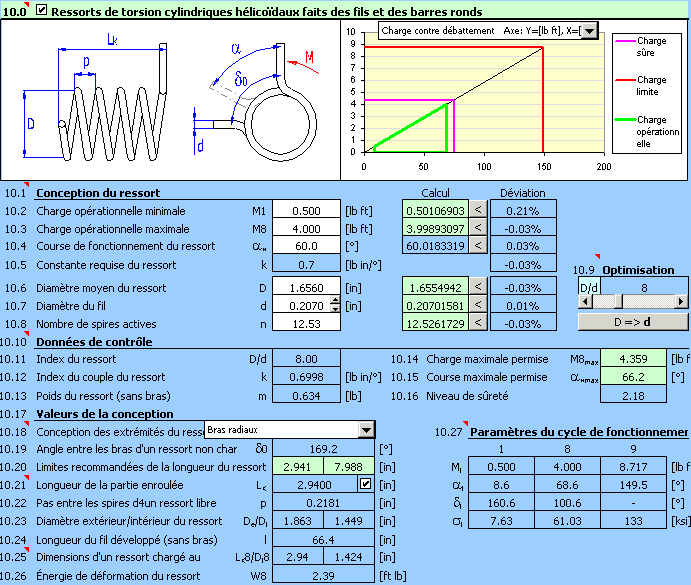Toggle the Longueur de la partie enroulée checkbox

point(365,484)
